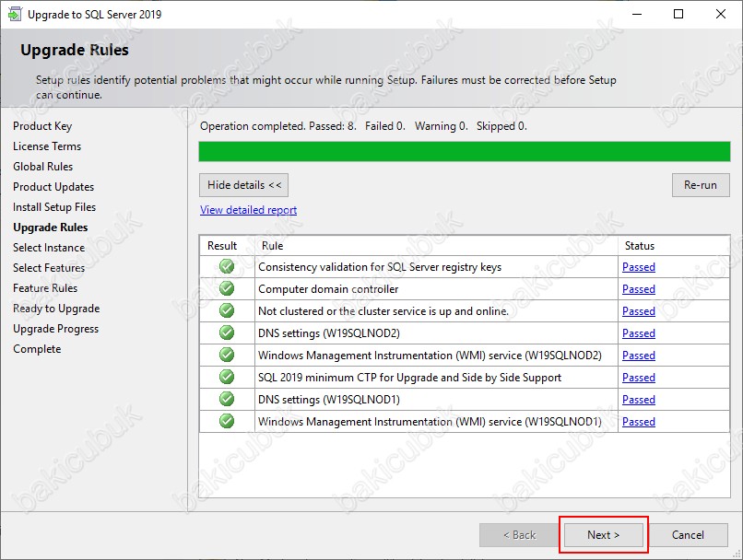
Task: Open Passed status for SQL 2019 minimum CTP
Action: [x=639, y=378]
